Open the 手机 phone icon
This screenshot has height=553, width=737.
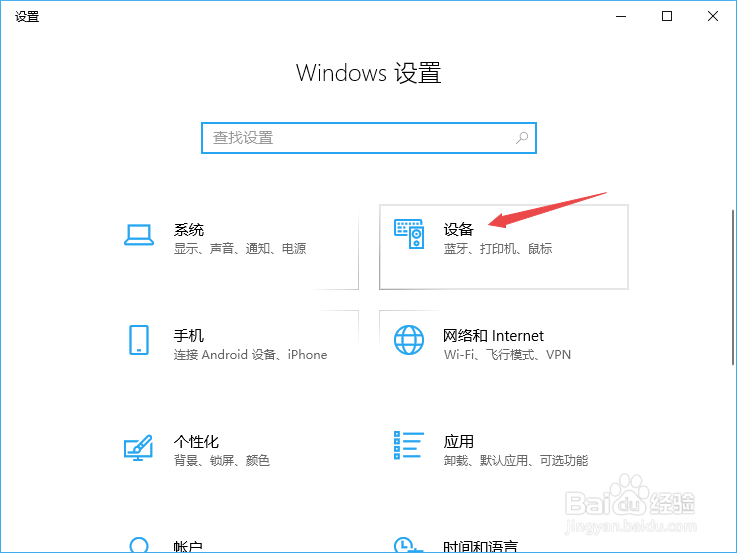139,340
